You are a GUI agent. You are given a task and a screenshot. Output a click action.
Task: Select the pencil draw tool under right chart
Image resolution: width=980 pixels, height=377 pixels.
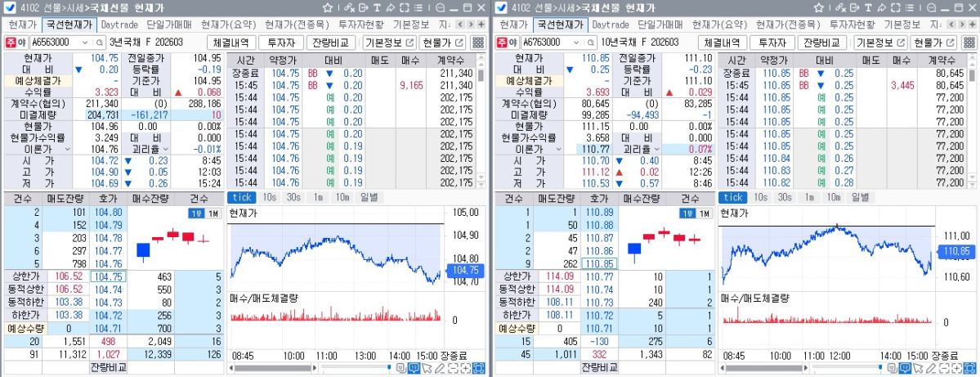[x=931, y=368]
